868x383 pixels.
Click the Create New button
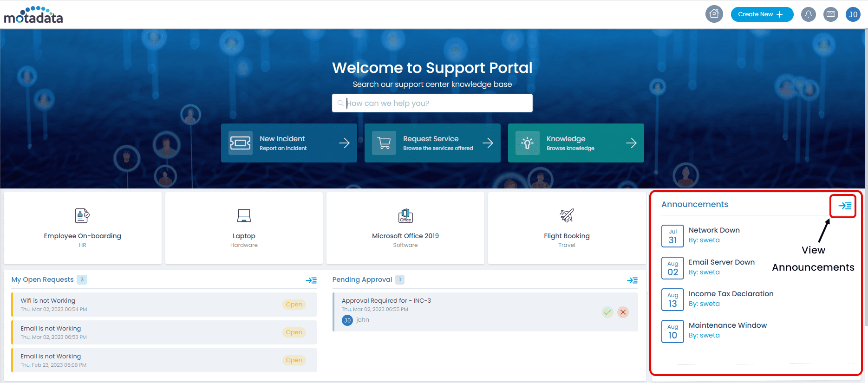pyautogui.click(x=762, y=14)
